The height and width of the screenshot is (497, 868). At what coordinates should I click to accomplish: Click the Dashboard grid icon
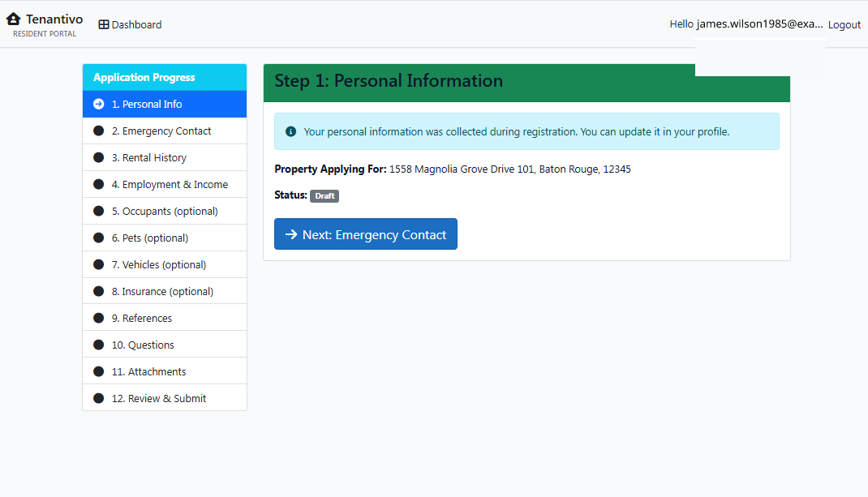pos(104,24)
